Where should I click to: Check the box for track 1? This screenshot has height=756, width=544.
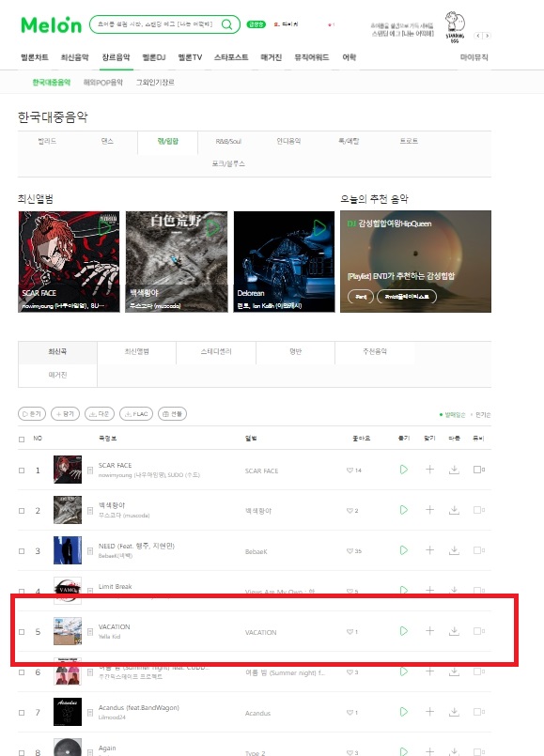point(22,471)
